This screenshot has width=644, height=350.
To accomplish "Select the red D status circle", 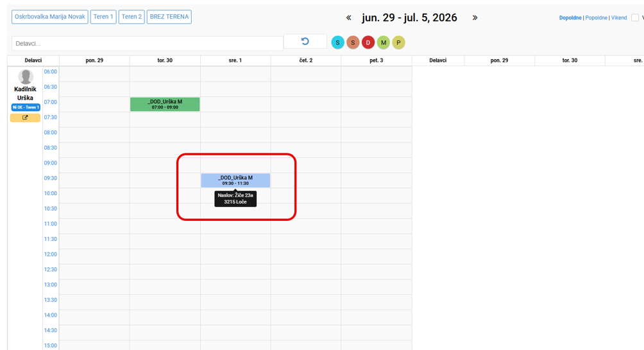I will pyautogui.click(x=368, y=42).
